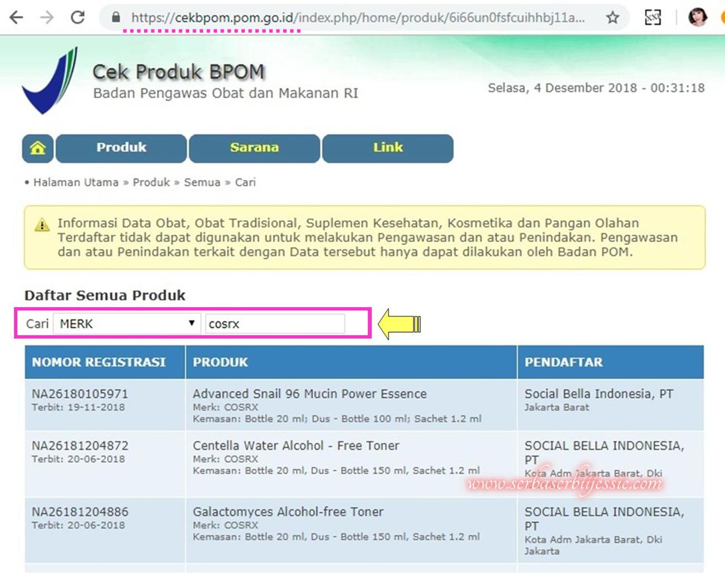This screenshot has width=725, height=588.
Task: Select registration number NA26180105971
Action: [x=80, y=394]
